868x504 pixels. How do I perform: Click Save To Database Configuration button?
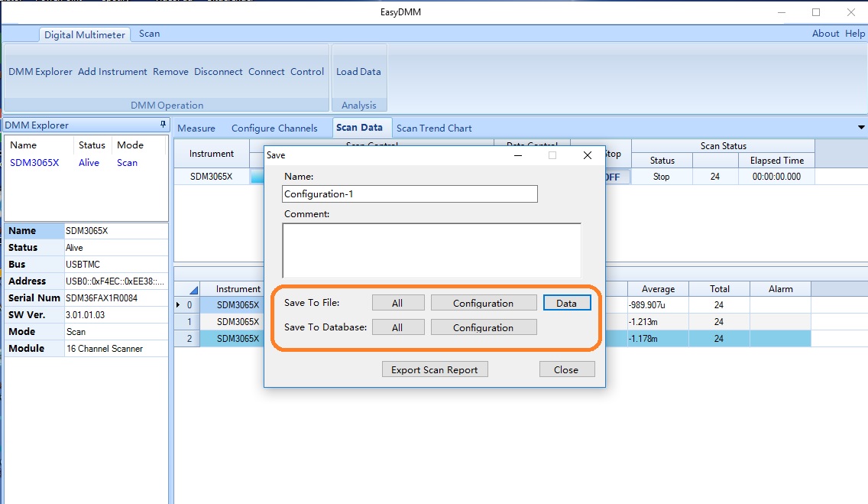(x=483, y=327)
